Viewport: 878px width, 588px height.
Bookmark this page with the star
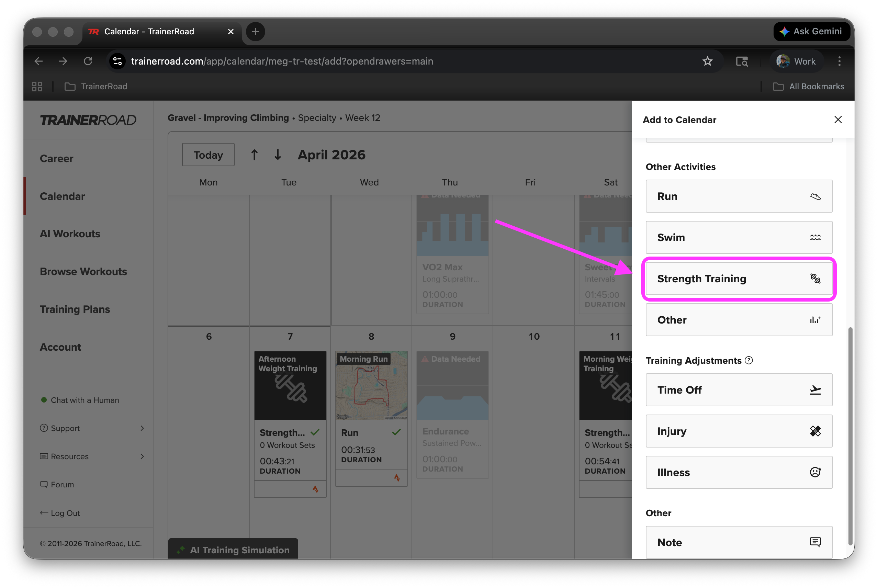coord(707,61)
